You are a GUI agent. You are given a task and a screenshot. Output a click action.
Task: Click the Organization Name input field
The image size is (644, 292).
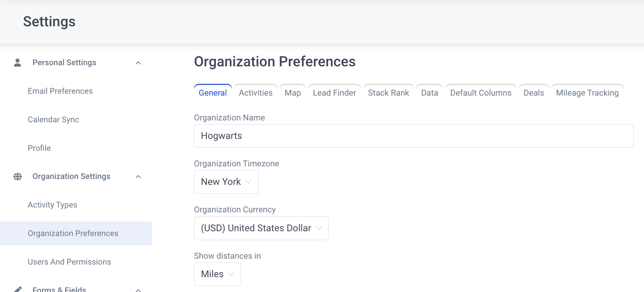414,136
